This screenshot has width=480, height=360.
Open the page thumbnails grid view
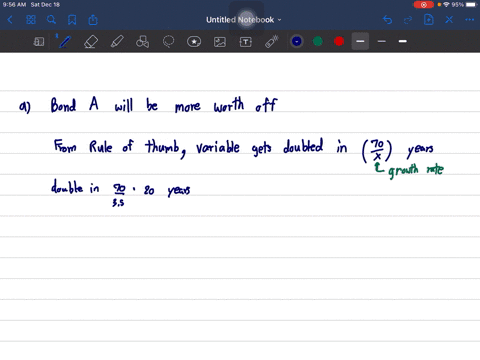click(x=31, y=20)
